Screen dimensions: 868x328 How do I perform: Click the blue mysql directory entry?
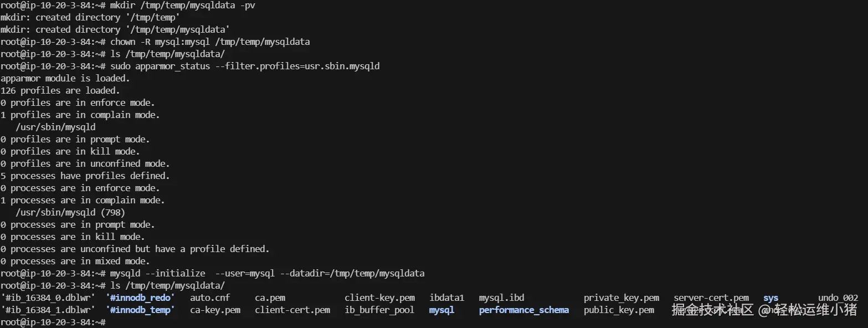441,310
